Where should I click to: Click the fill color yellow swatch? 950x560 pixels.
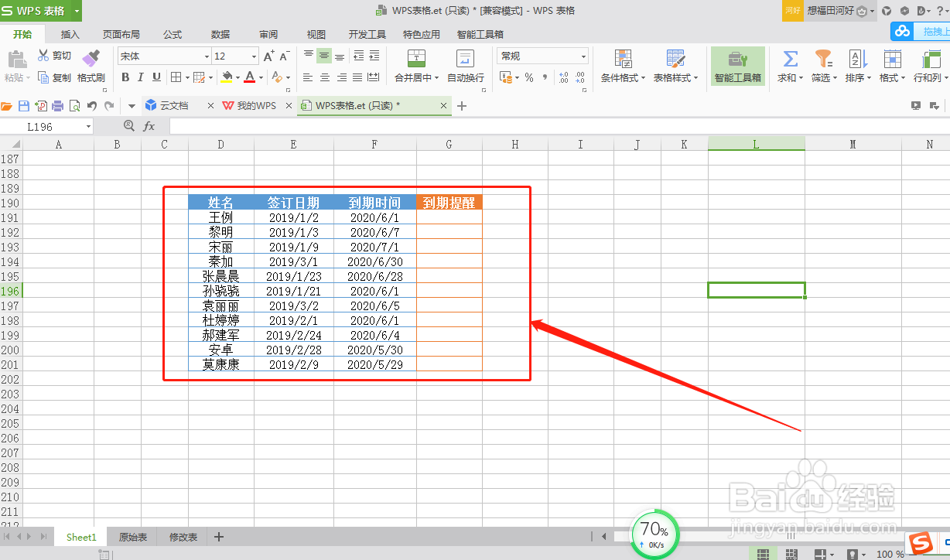227,77
